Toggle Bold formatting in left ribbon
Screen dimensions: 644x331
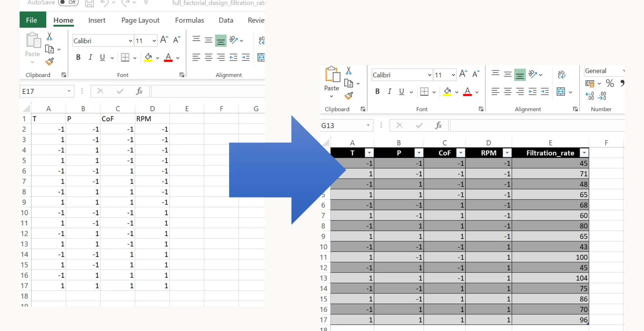coord(78,57)
